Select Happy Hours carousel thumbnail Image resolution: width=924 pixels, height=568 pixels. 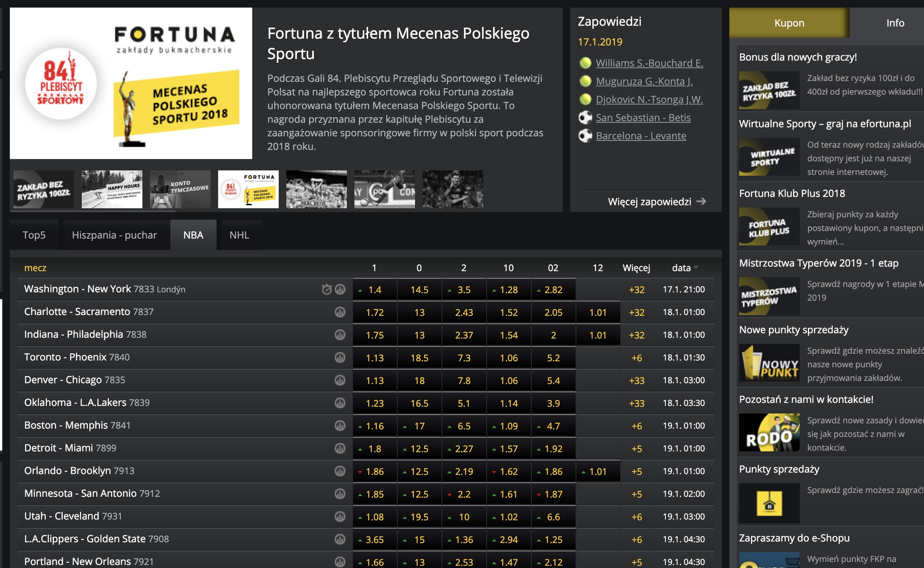point(112,189)
